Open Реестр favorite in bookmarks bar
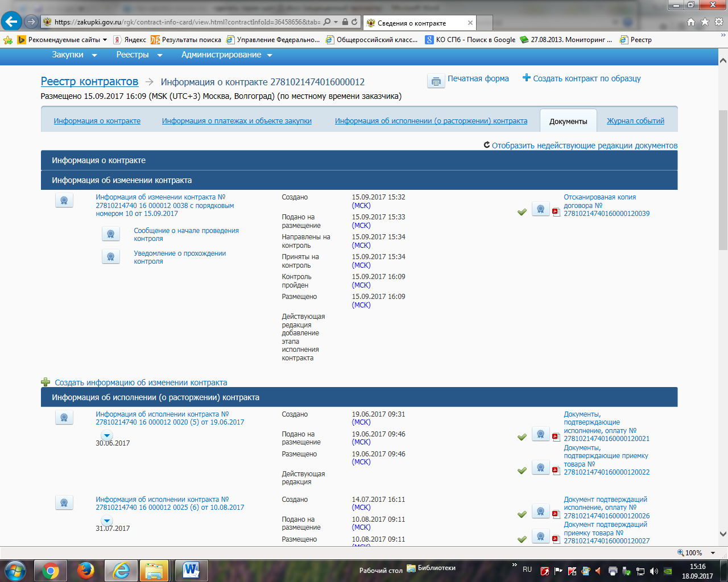 point(635,40)
